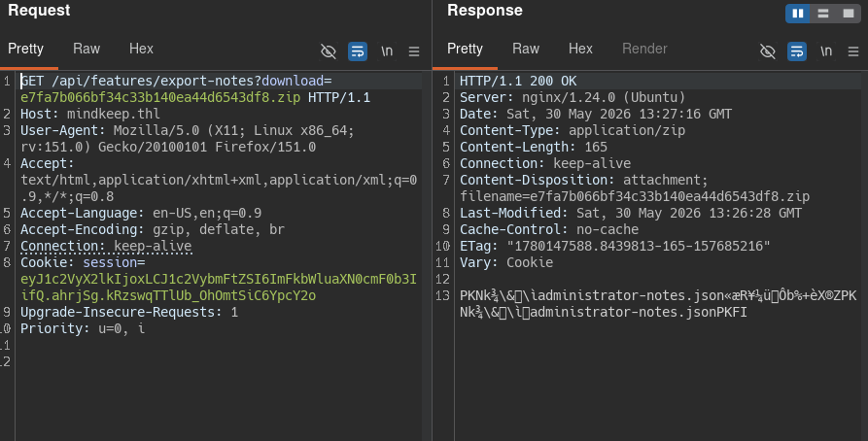Screen dimensions: 868x441
Task: Switch to Response Hex tab
Action: [580, 49]
